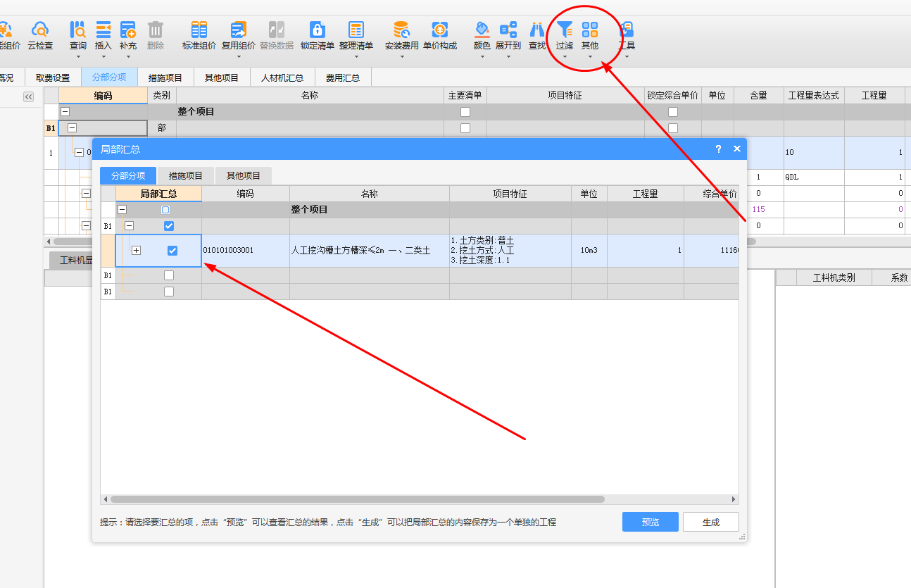
Task: Click the 人工挖沟槽土方 name cell
Action: (x=369, y=251)
